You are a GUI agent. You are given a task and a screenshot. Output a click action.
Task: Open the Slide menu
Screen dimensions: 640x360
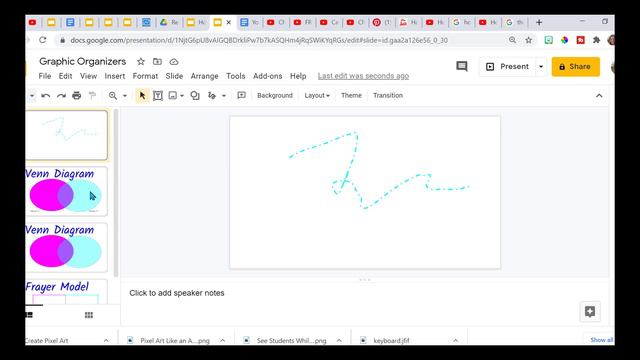pyautogui.click(x=174, y=76)
